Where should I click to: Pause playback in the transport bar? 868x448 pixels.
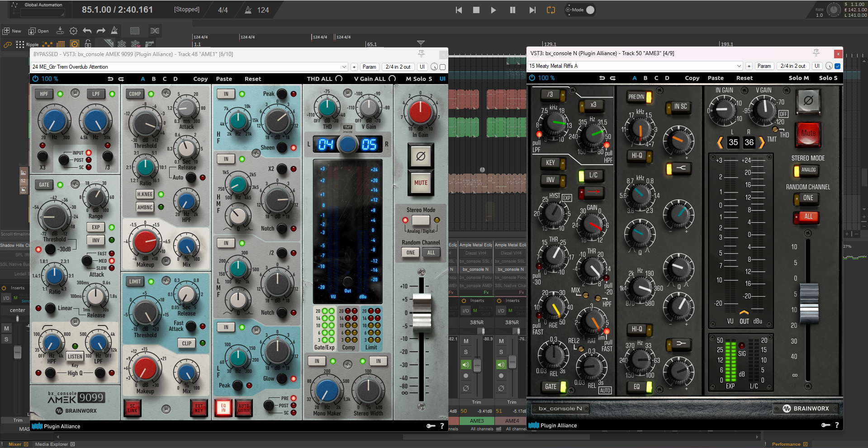point(512,10)
